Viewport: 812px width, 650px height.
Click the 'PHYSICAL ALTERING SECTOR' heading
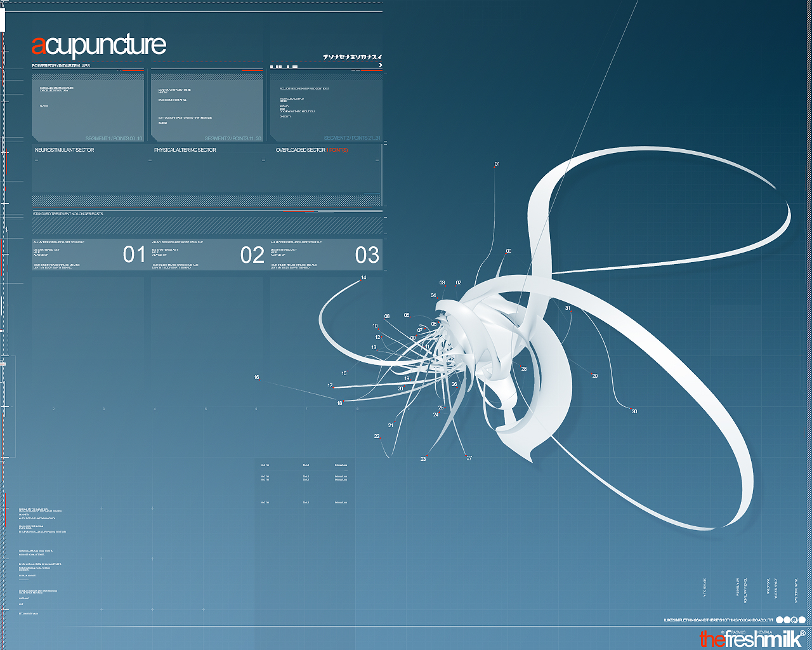click(x=185, y=150)
